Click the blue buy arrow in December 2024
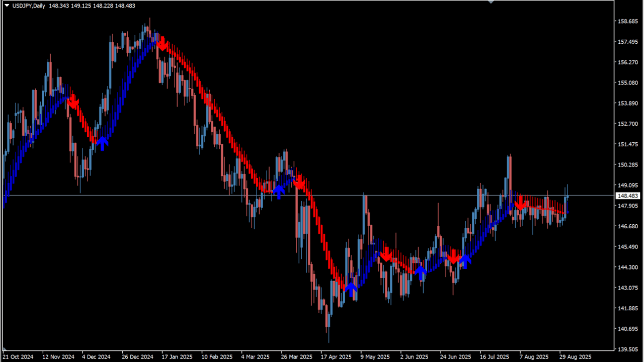This screenshot has width=644, height=362. 102,143
